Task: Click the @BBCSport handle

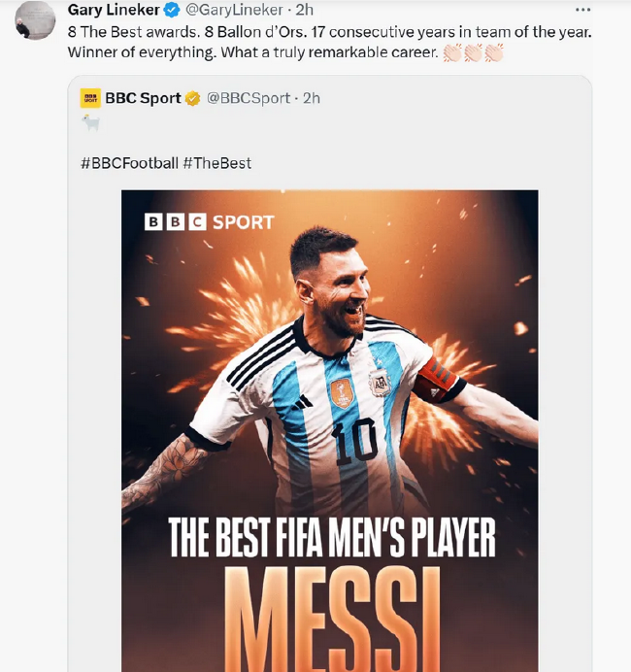Action: [x=249, y=98]
